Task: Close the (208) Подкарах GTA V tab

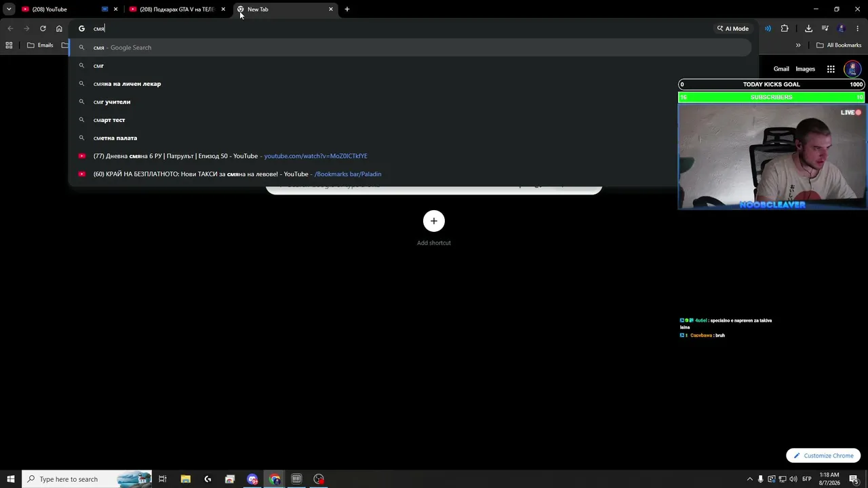Action: point(223,9)
